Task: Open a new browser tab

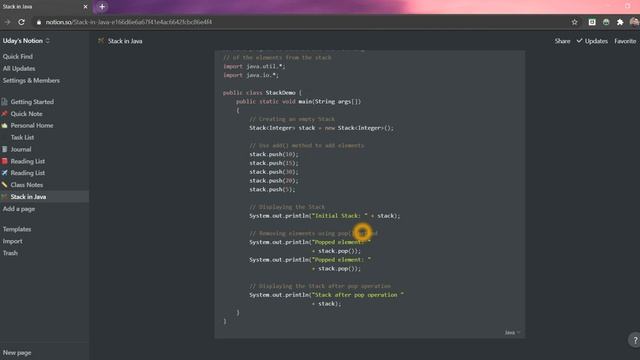Action: click(x=102, y=7)
